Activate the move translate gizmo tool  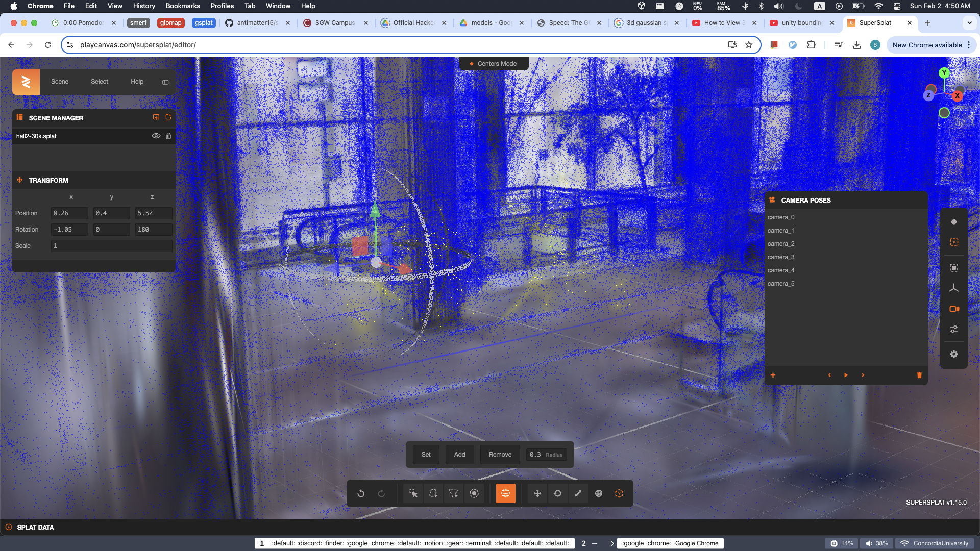[537, 493]
